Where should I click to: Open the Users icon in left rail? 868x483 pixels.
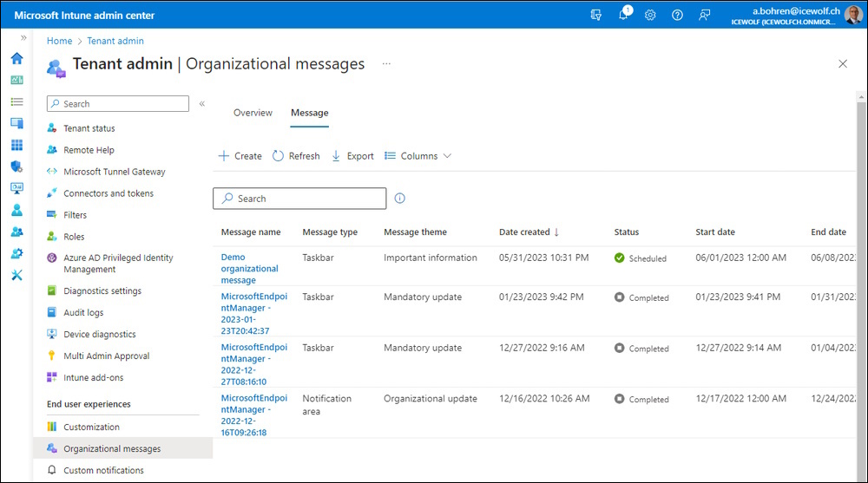tap(17, 210)
